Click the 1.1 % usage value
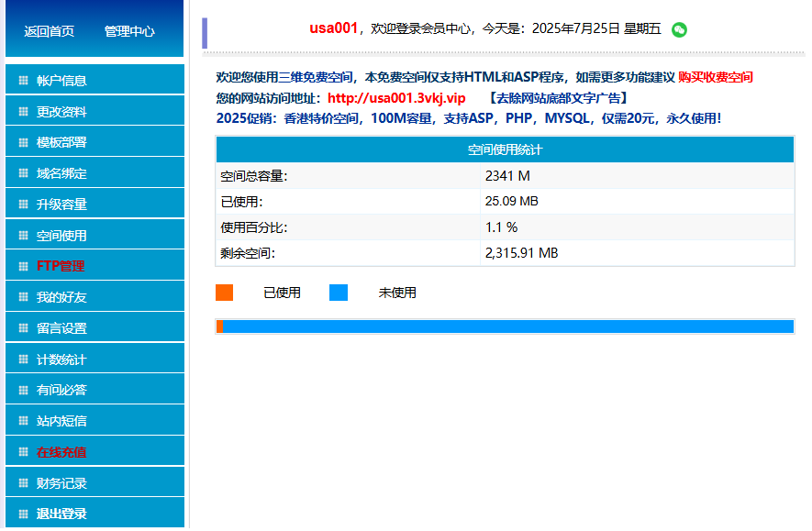Image resolution: width=812 pixels, height=531 pixels. [x=501, y=227]
